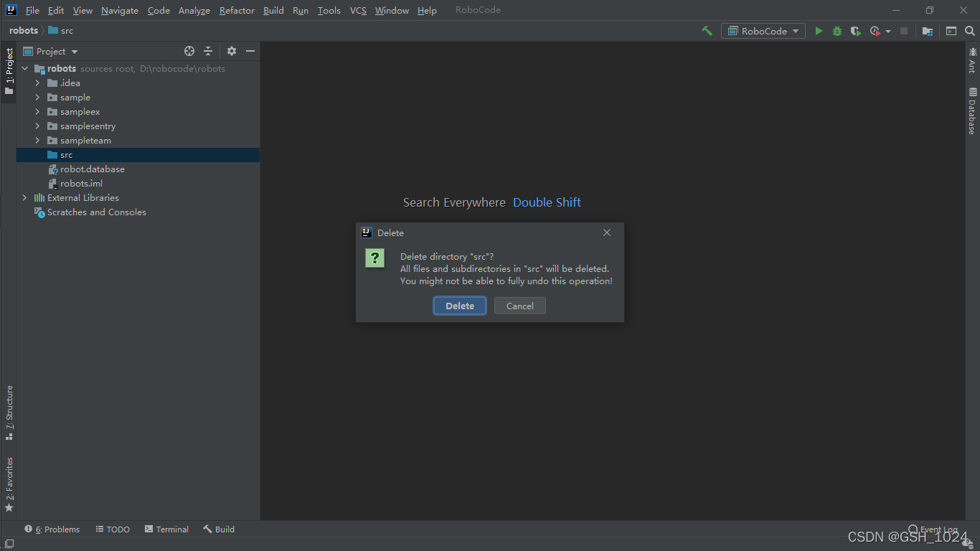Screen dimensions: 980x551
Task: Select the samplesentry folder row
Action: point(138,126)
